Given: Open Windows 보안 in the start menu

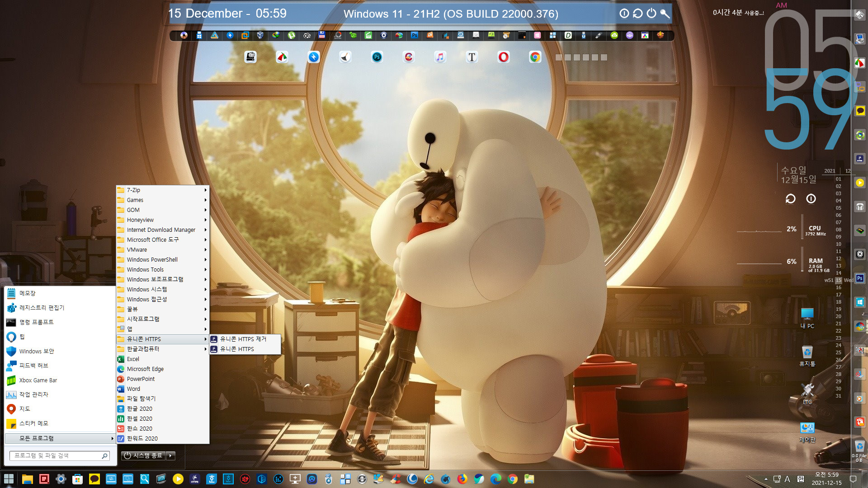Looking at the screenshot, I should pos(60,351).
